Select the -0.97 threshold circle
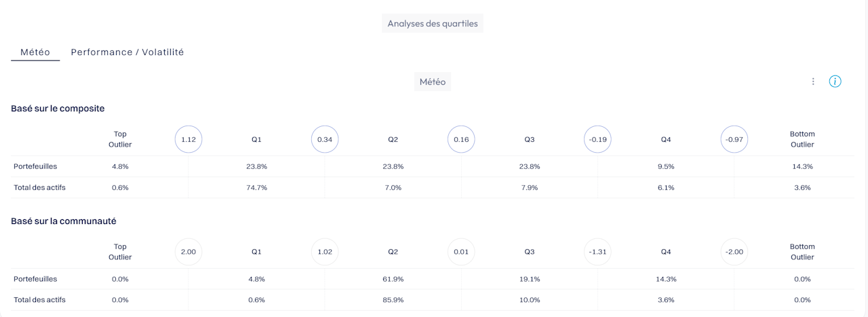The image size is (868, 317). point(734,139)
